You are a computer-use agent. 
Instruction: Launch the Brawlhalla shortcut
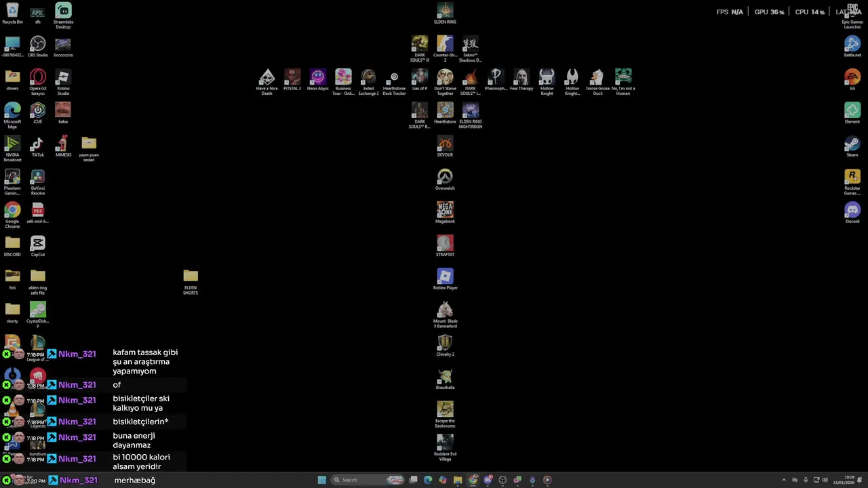tap(445, 379)
